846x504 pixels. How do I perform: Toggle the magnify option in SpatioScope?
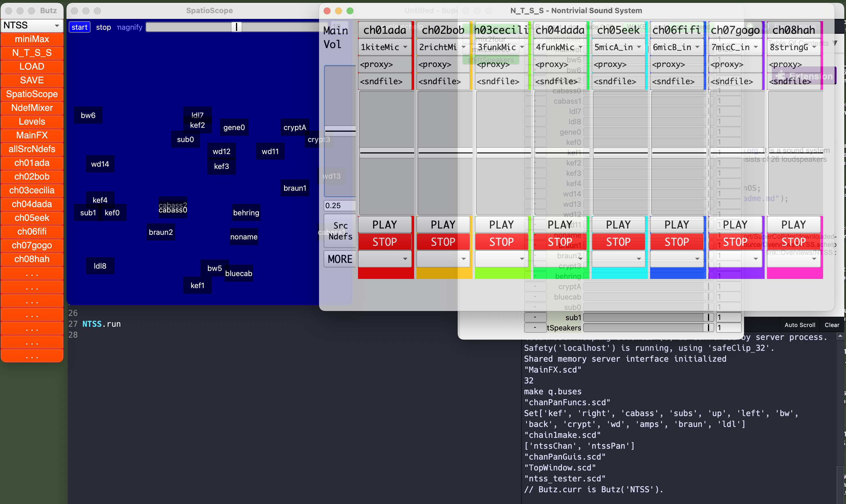point(129,27)
